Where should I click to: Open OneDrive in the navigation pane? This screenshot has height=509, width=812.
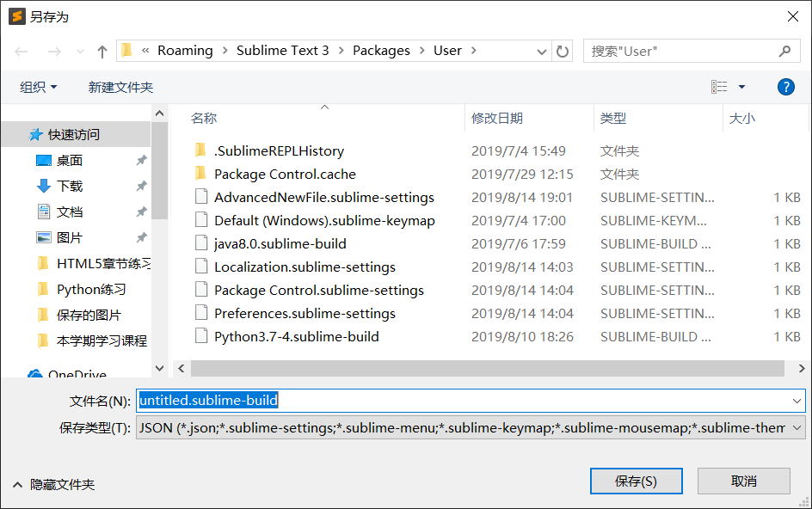click(x=77, y=375)
